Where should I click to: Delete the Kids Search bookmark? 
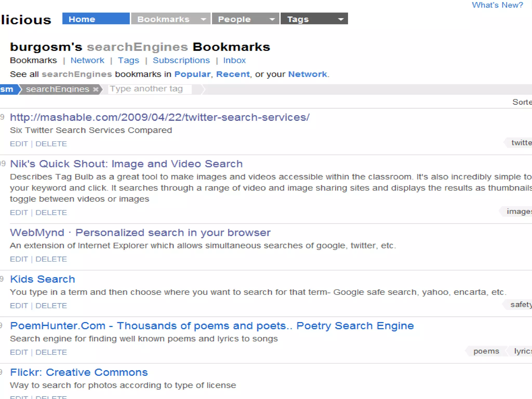point(51,306)
